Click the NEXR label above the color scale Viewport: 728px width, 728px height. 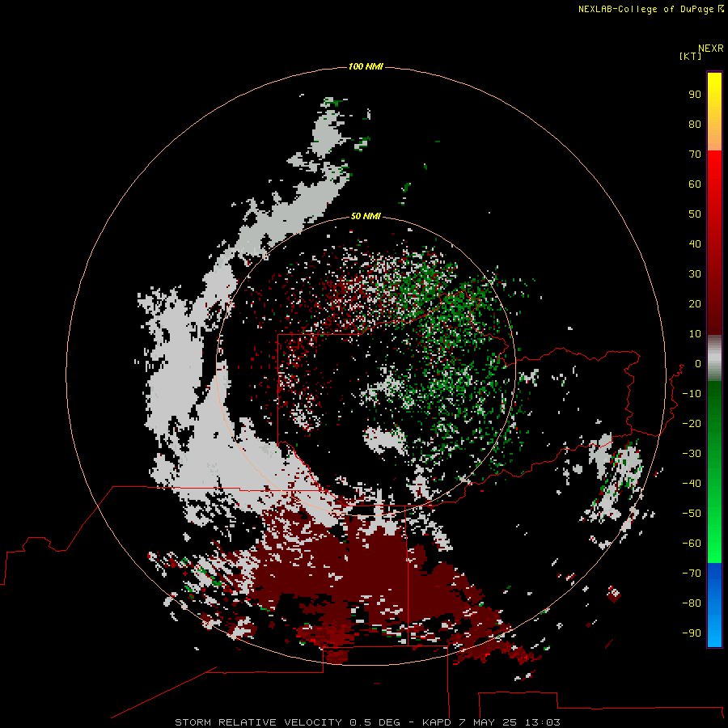711,49
